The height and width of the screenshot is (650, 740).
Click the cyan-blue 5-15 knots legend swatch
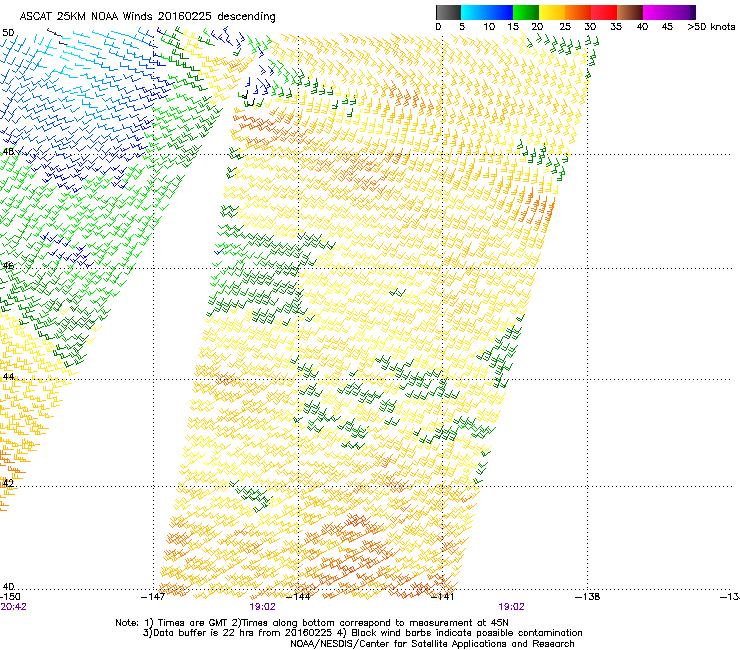(x=487, y=12)
